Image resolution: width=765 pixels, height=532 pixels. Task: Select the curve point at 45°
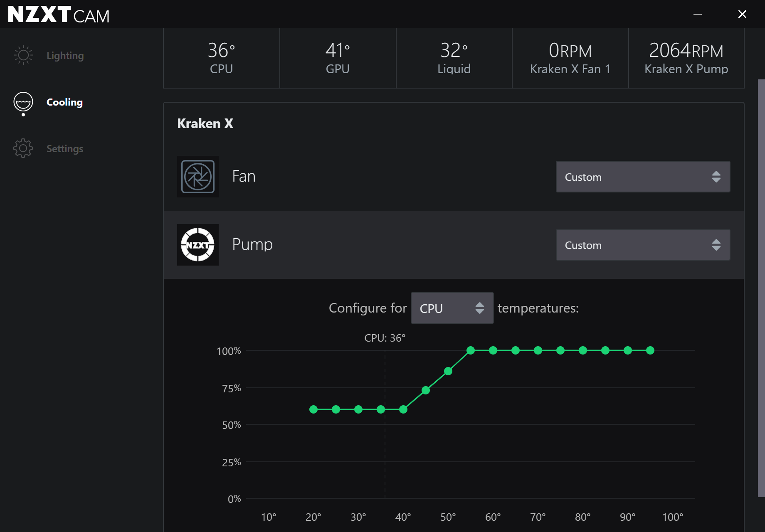point(426,390)
